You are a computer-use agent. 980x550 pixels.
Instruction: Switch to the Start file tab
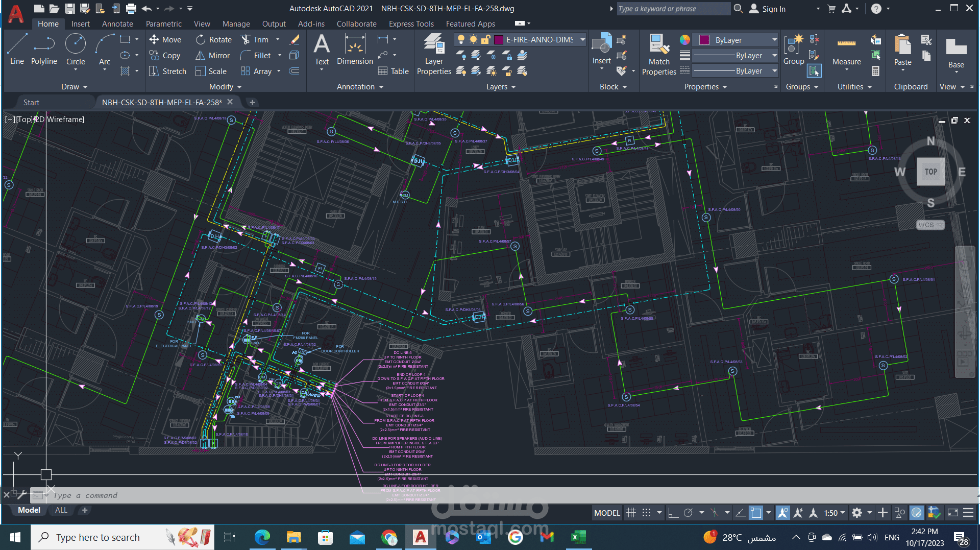pos(31,103)
